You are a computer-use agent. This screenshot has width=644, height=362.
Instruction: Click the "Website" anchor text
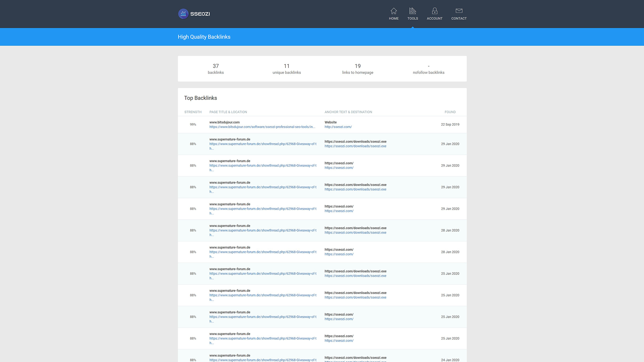click(x=330, y=122)
